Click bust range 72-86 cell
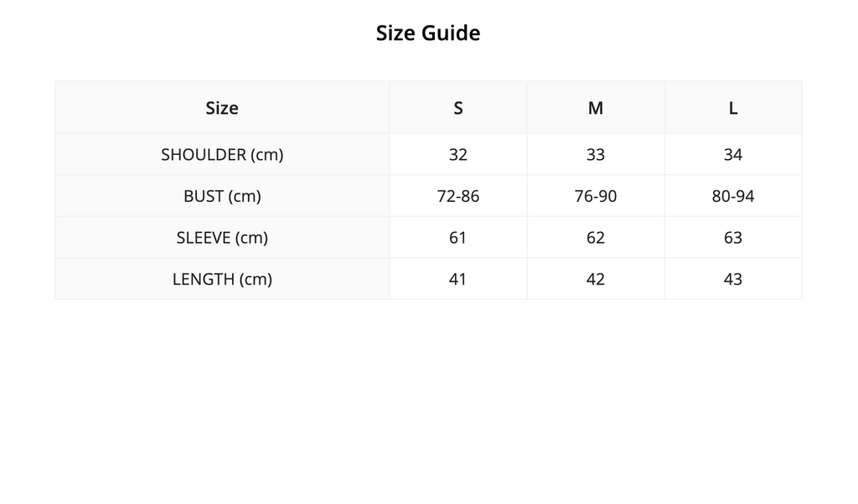Viewport: 858px width, 504px height. [458, 196]
